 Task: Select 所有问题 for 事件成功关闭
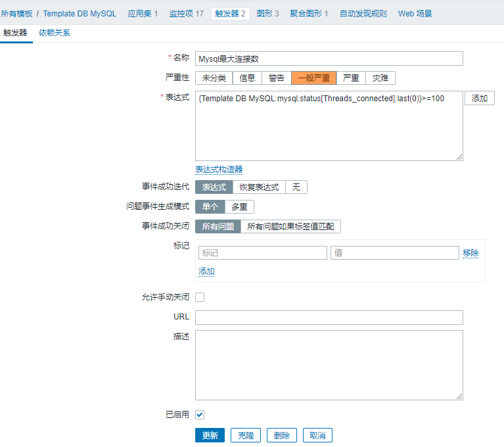pyautogui.click(x=218, y=226)
